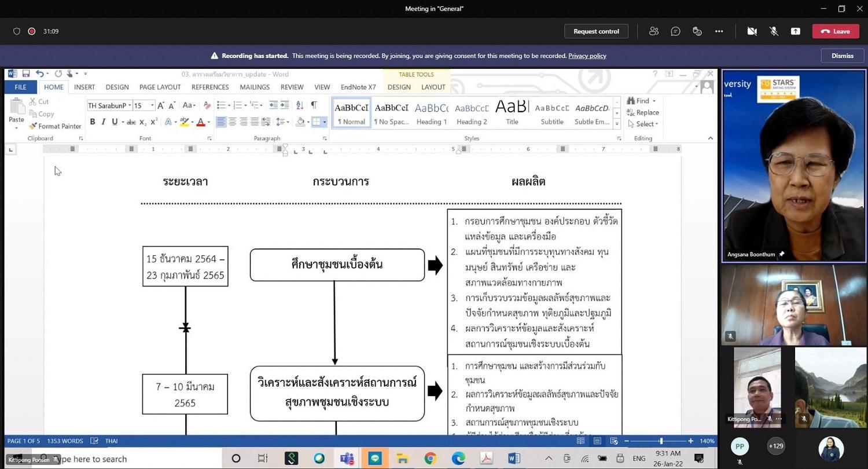Set the Word zoom slider

tap(661, 441)
